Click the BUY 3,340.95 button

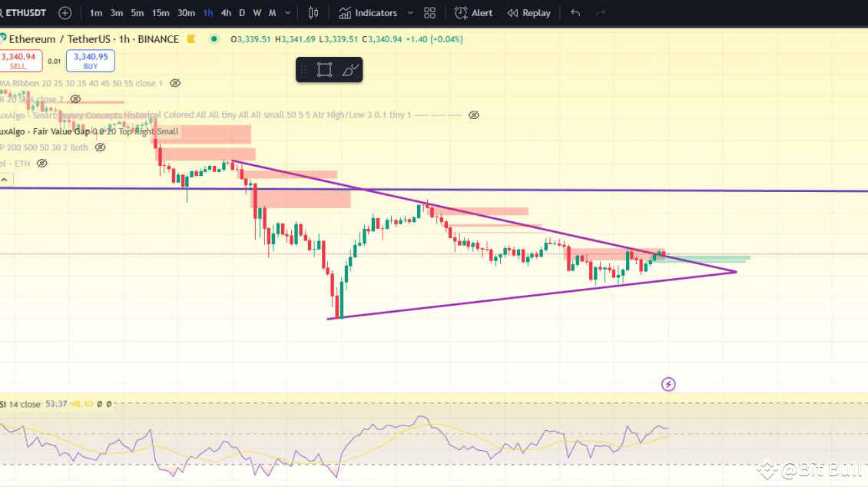tap(90, 58)
